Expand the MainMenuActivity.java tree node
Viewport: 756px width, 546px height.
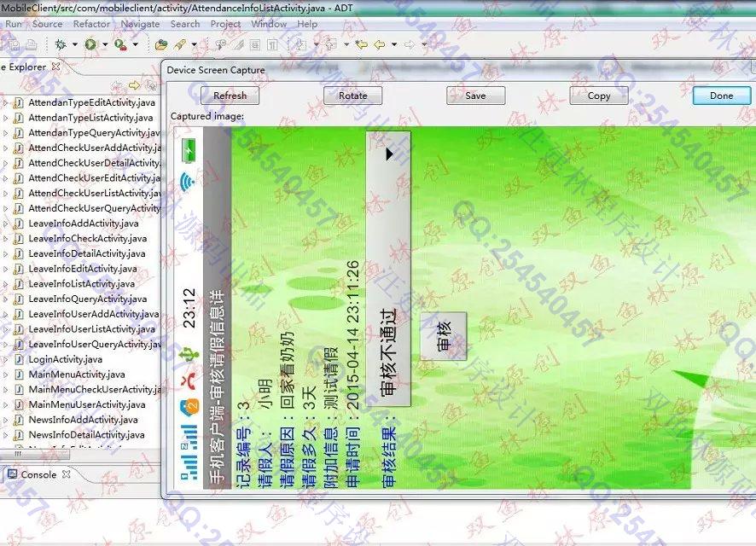[5, 375]
